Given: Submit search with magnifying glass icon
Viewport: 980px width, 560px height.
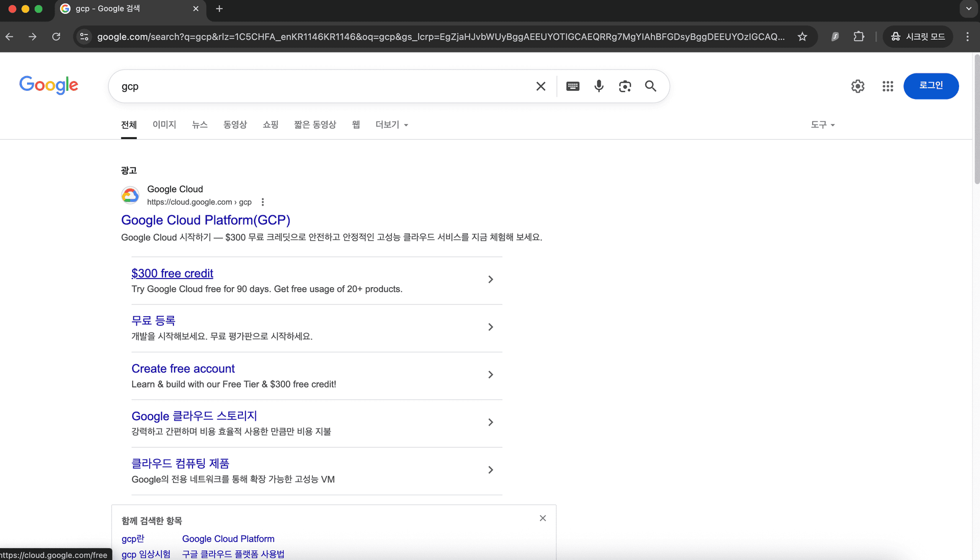Looking at the screenshot, I should pos(651,86).
